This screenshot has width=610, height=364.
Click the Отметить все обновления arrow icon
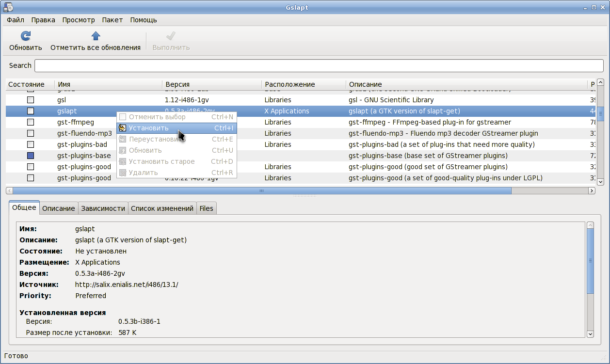(x=96, y=36)
